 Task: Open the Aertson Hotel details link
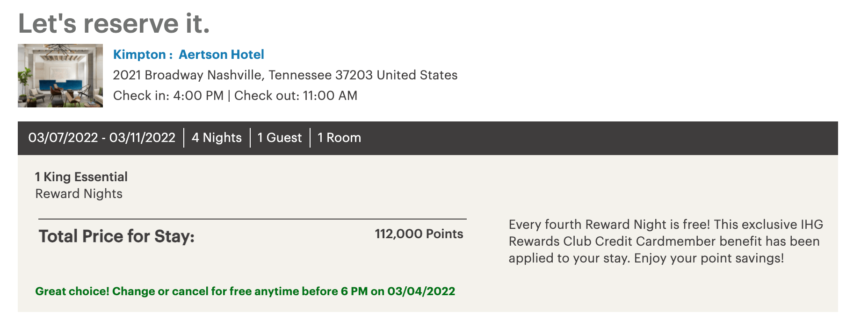click(221, 55)
